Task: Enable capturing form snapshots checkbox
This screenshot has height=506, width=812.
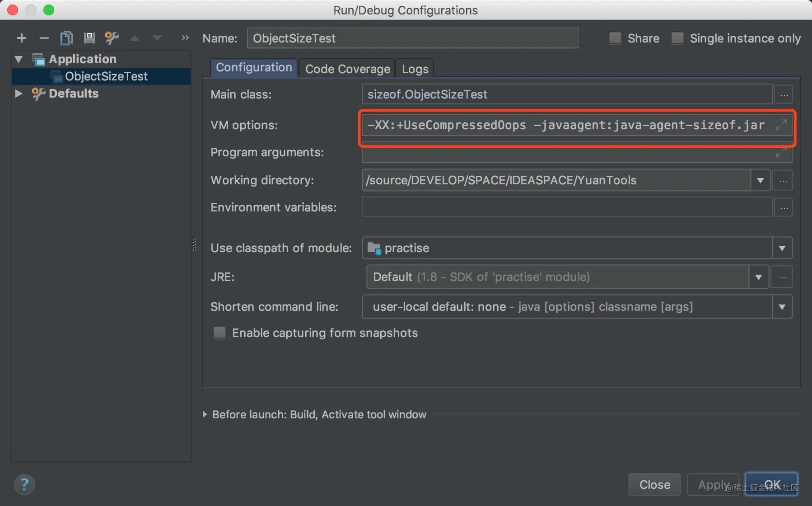Action: point(219,333)
